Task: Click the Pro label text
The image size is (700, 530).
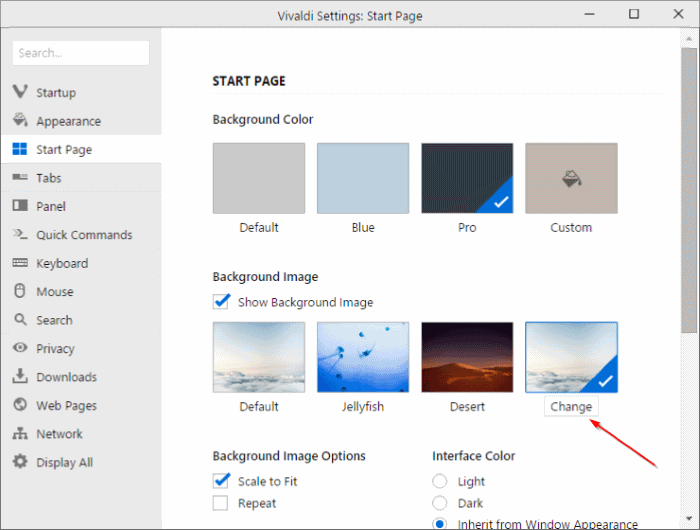Action: (x=467, y=227)
